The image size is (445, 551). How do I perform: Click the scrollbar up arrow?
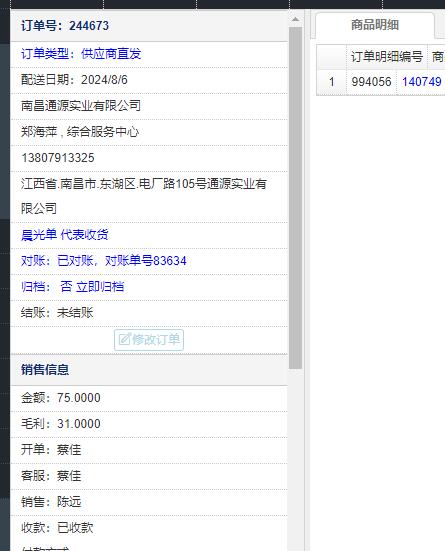295,20
